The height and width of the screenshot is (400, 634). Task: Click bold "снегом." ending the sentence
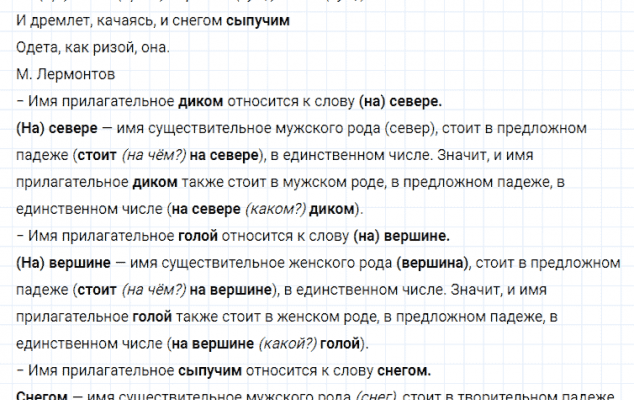[x=401, y=371]
